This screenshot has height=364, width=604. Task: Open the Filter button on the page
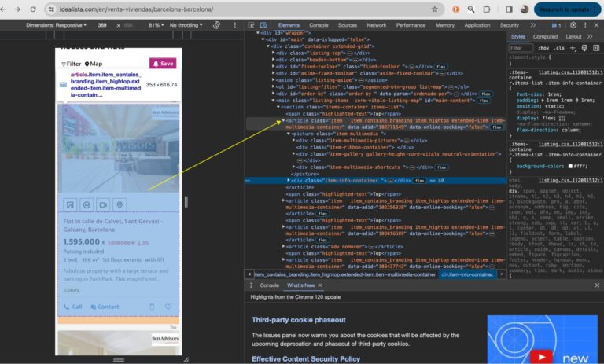pyautogui.click(x=71, y=64)
